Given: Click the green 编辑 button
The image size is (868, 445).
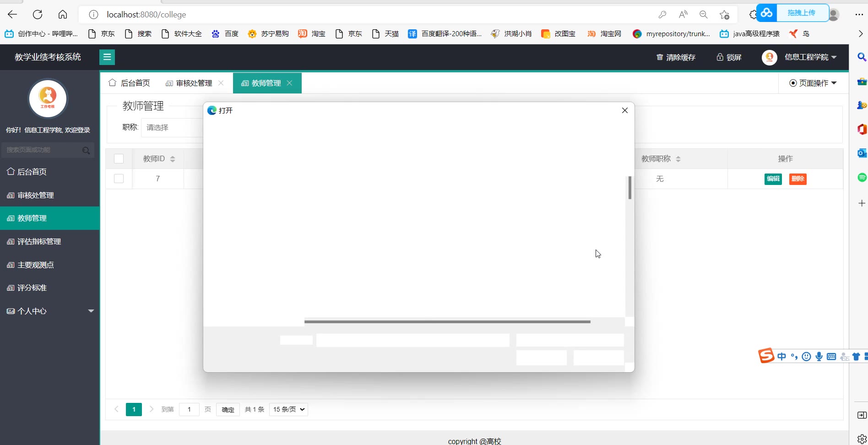Looking at the screenshot, I should 773,179.
